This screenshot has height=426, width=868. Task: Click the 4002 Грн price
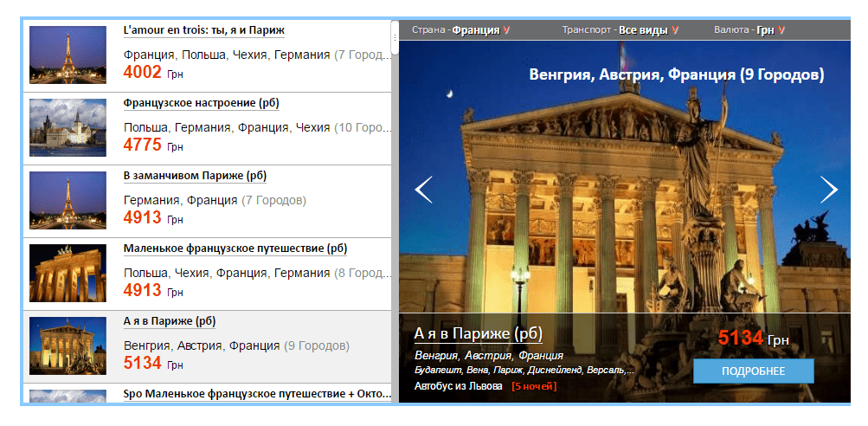[x=153, y=72]
